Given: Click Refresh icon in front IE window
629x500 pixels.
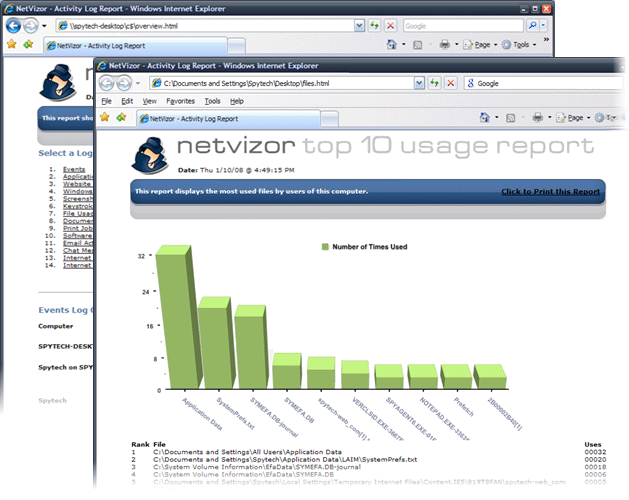Looking at the screenshot, I should 434,83.
